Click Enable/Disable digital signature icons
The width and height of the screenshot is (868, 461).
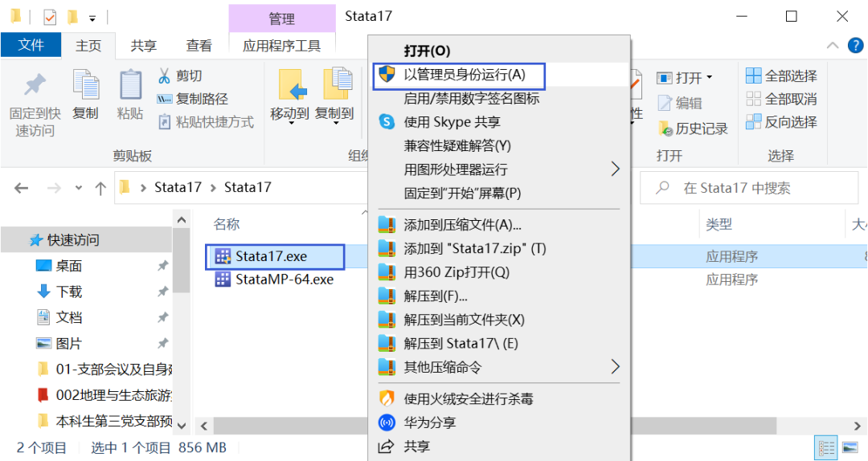click(499, 99)
